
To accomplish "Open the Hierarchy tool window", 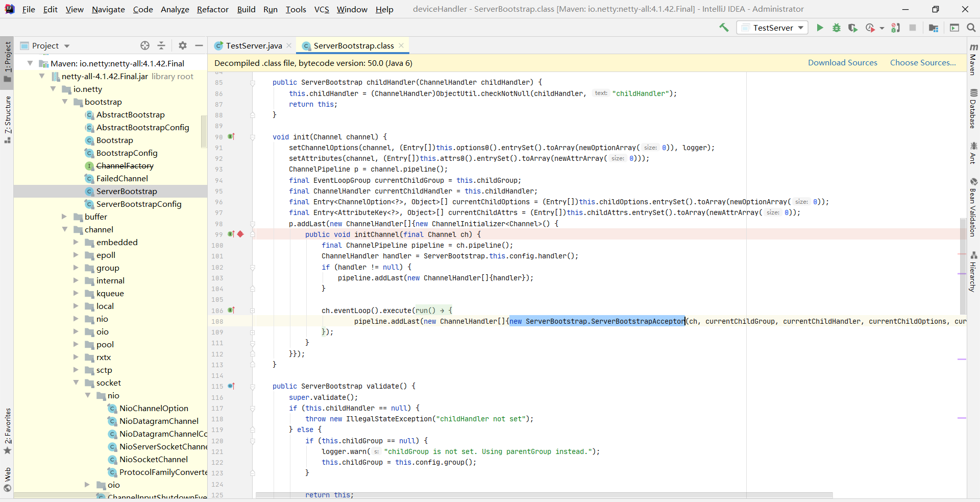I will click(973, 272).
